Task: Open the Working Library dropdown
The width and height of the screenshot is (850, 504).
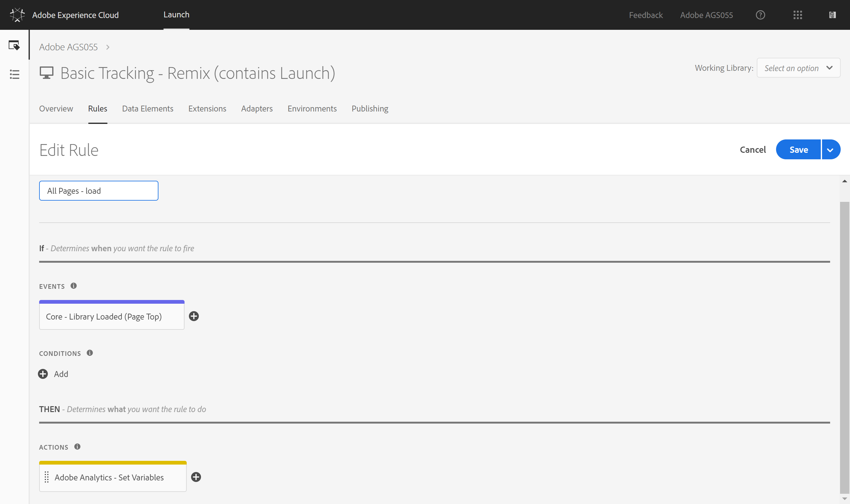Action: pos(798,68)
